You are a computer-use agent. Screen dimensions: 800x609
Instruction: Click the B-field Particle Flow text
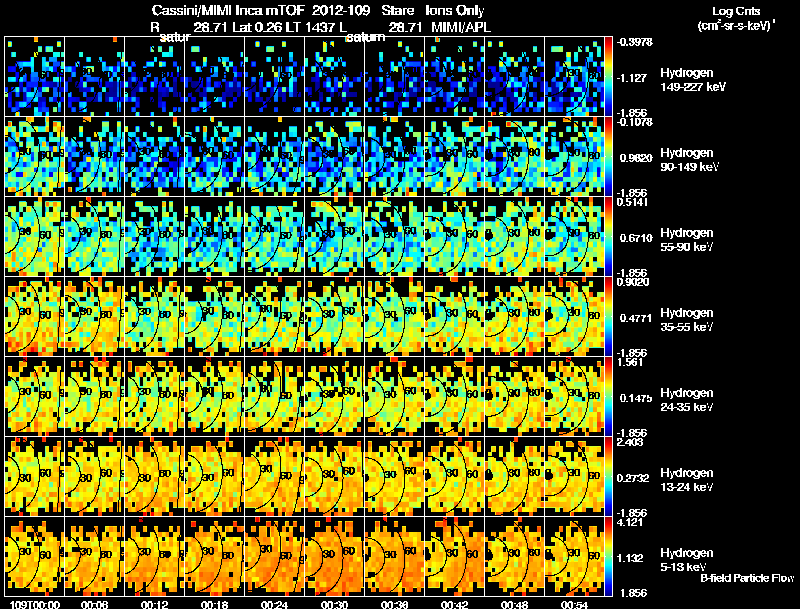(x=747, y=578)
